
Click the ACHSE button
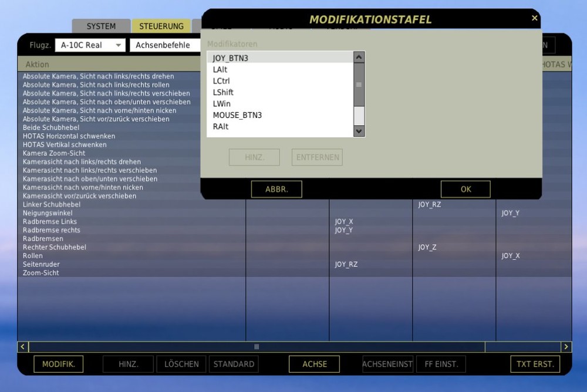314,364
